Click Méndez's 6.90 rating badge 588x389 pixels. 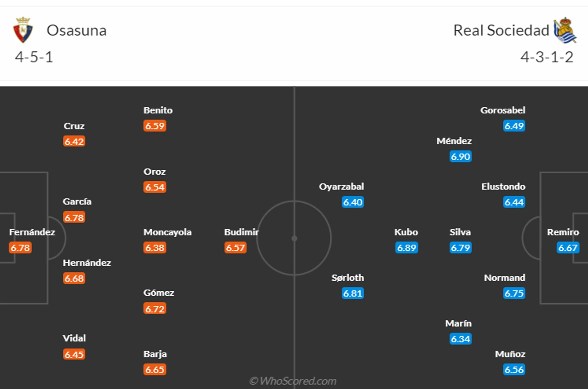click(x=460, y=156)
